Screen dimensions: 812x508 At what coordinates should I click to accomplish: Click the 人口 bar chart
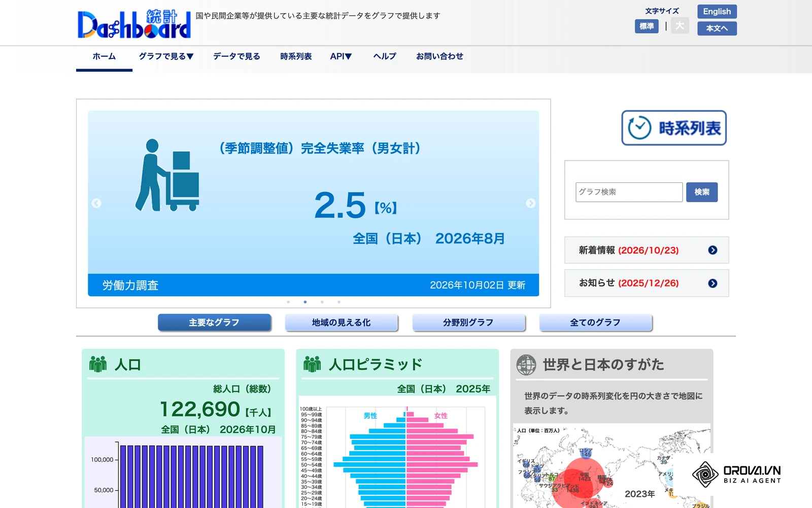(x=183, y=472)
